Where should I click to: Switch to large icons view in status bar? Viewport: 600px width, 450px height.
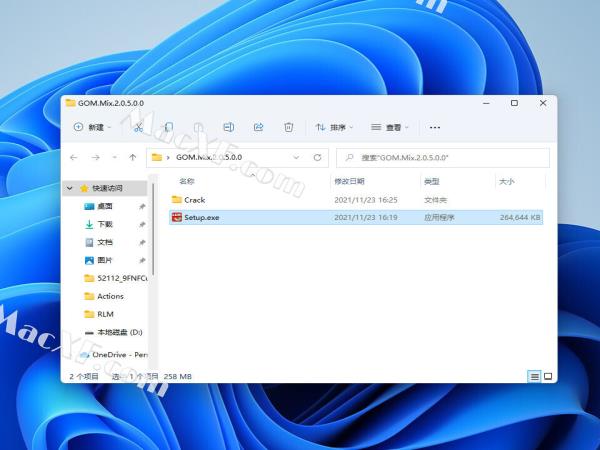click(548, 377)
